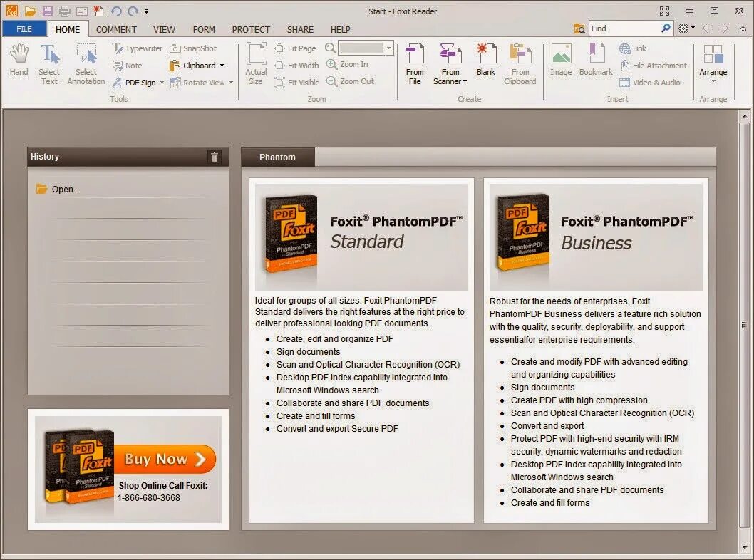Click the vertical scrollbar down arrow
Screen dimensions: 754x560
(x=745, y=547)
